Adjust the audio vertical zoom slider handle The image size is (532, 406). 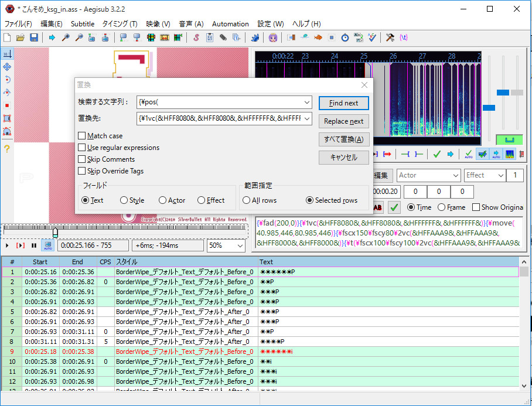click(503, 93)
